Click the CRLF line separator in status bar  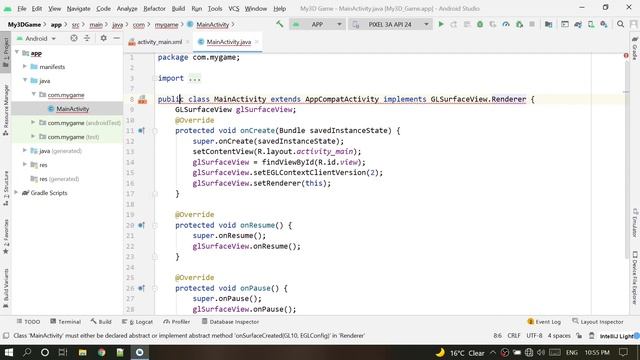point(514,336)
